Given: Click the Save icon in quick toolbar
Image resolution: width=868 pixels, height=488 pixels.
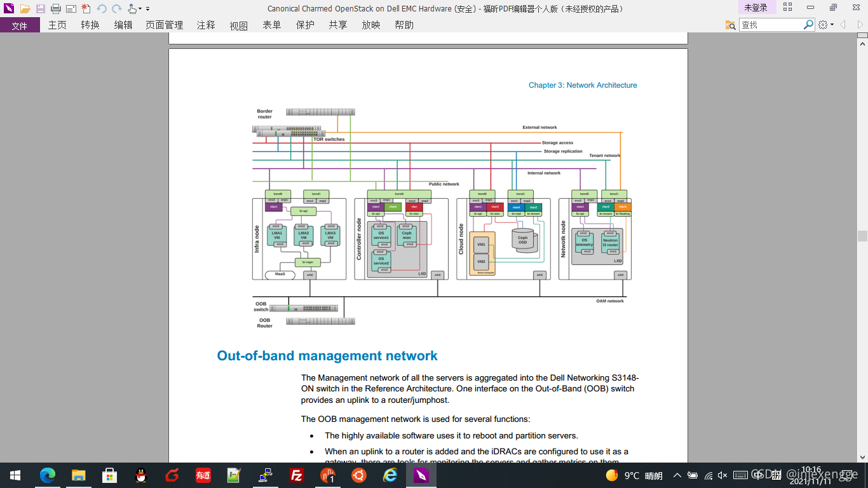Looking at the screenshot, I should (41, 9).
